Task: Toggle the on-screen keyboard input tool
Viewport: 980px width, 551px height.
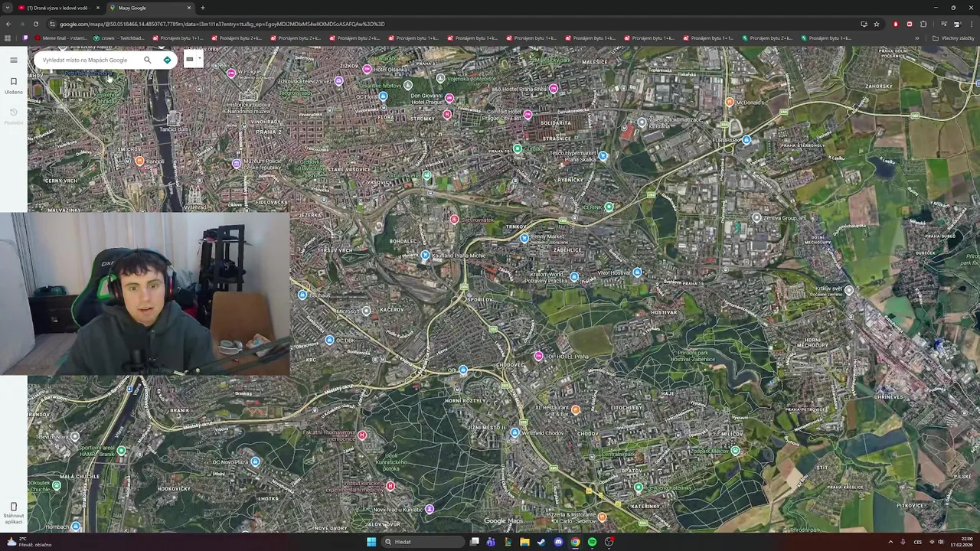Action: (x=190, y=59)
